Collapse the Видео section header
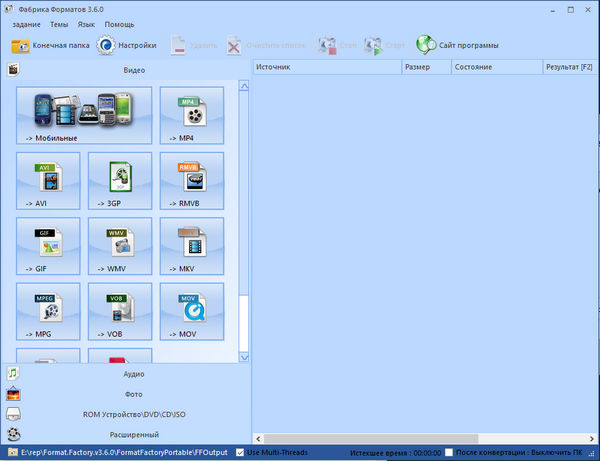The width and height of the screenshot is (600, 461). [134, 70]
